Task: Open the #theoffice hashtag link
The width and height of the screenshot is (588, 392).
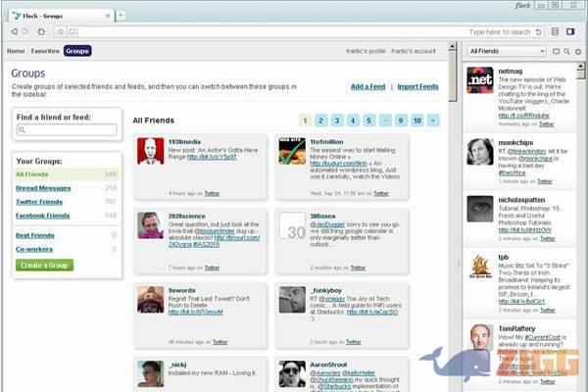Action: point(512,172)
